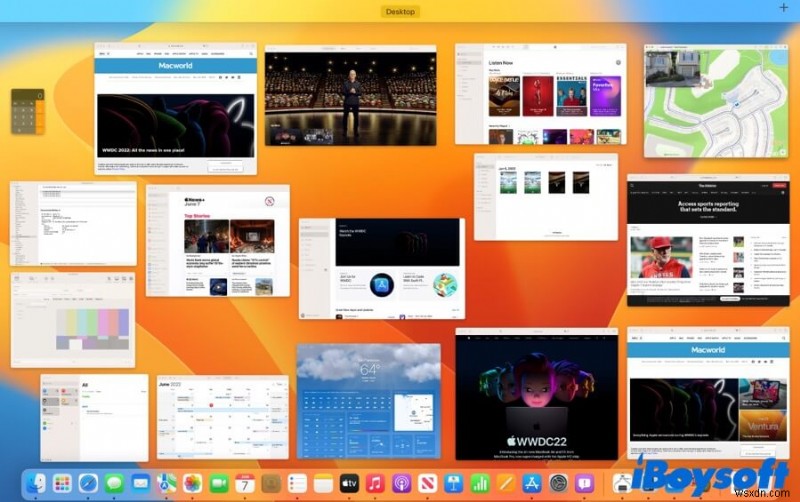
Task: Open the Maps icon in the Dock
Action: click(166, 483)
